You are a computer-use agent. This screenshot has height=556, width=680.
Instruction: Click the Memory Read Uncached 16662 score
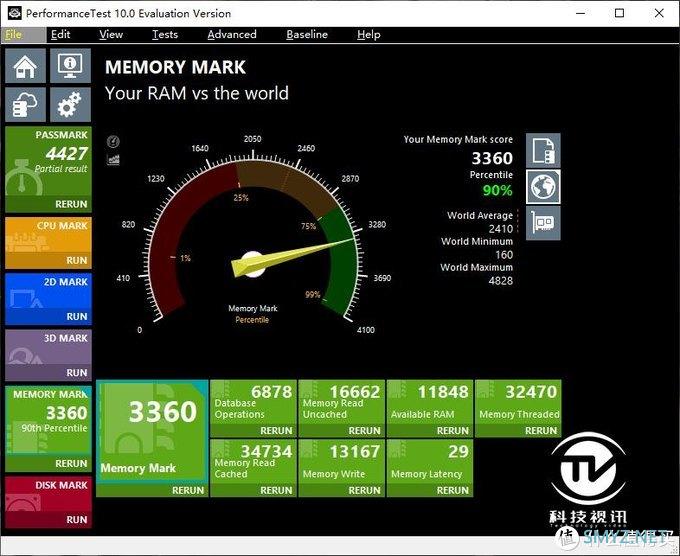355,392
